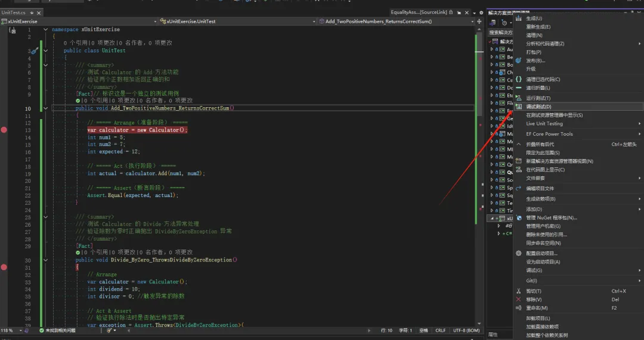Open the Git(I) submenu
This screenshot has width=644, height=340.
coord(578,280)
